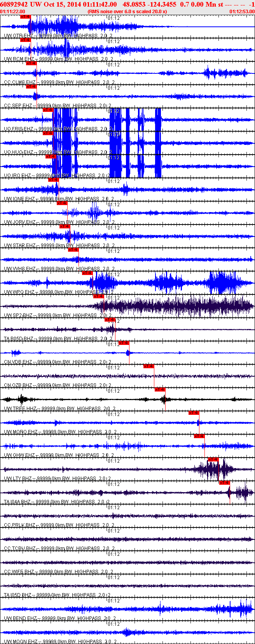
Task: Click the end time label 01:12:53.00
Action: tap(242, 12)
